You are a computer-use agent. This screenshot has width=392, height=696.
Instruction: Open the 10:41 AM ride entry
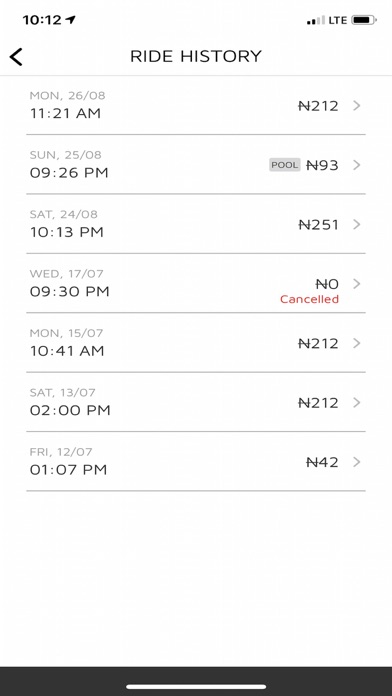[196, 343]
